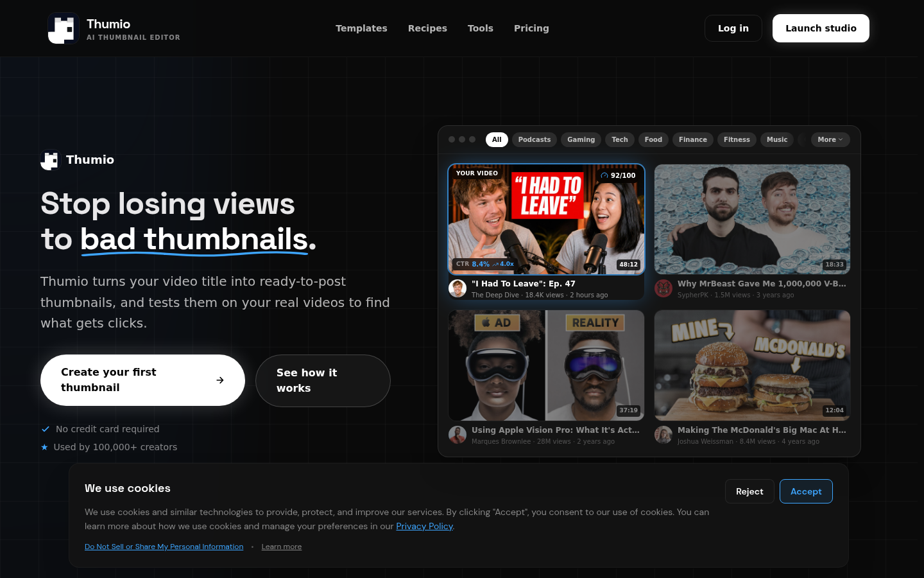Click Create your first thumbnail button
The image size is (924, 578).
click(x=142, y=380)
